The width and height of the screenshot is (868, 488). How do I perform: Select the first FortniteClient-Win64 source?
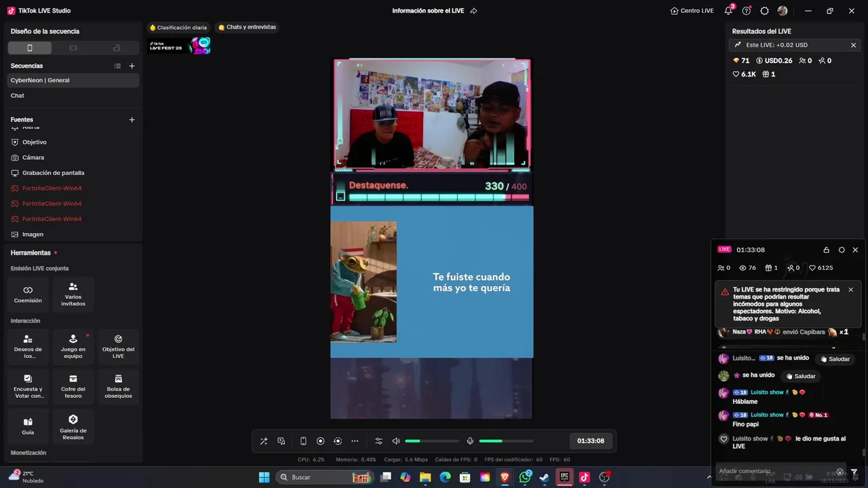click(x=73, y=188)
